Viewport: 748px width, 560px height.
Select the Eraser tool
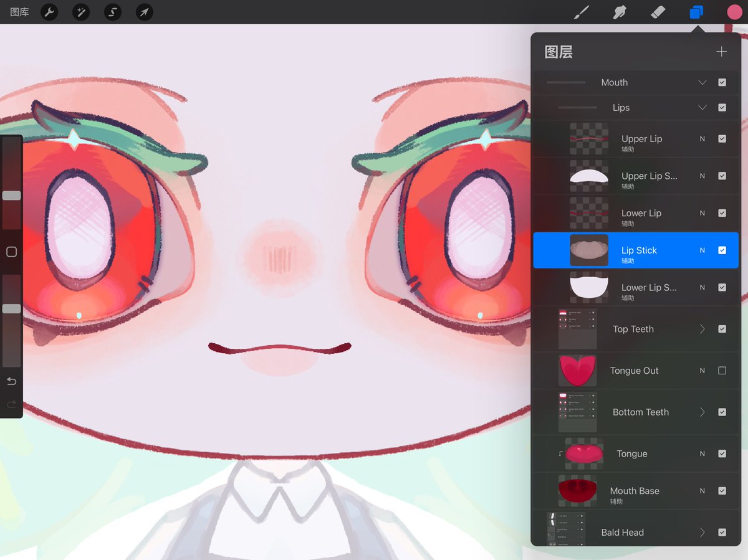pos(658,12)
